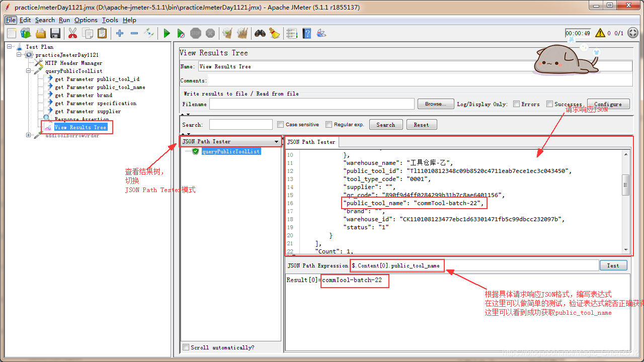Click the Reset button
Image resolution: width=644 pixels, height=362 pixels.
tap(422, 125)
